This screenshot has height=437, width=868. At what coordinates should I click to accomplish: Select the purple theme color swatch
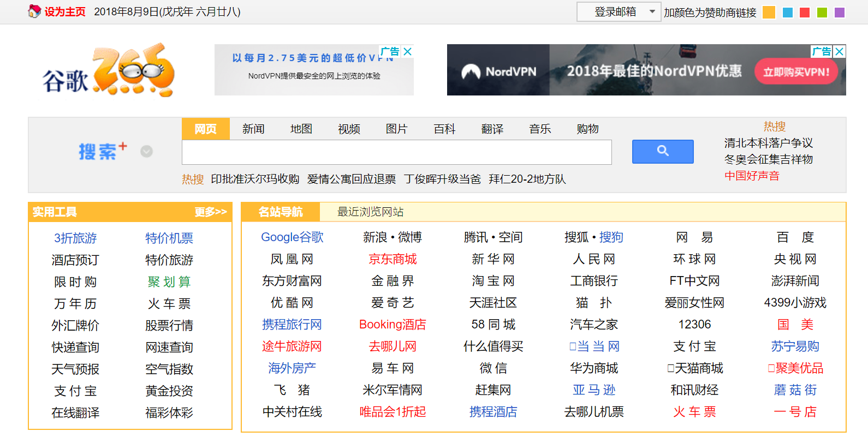(840, 12)
